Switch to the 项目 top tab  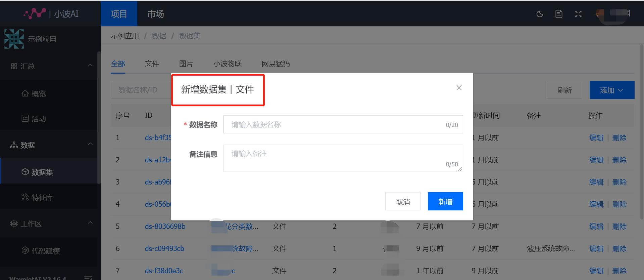coord(119,14)
